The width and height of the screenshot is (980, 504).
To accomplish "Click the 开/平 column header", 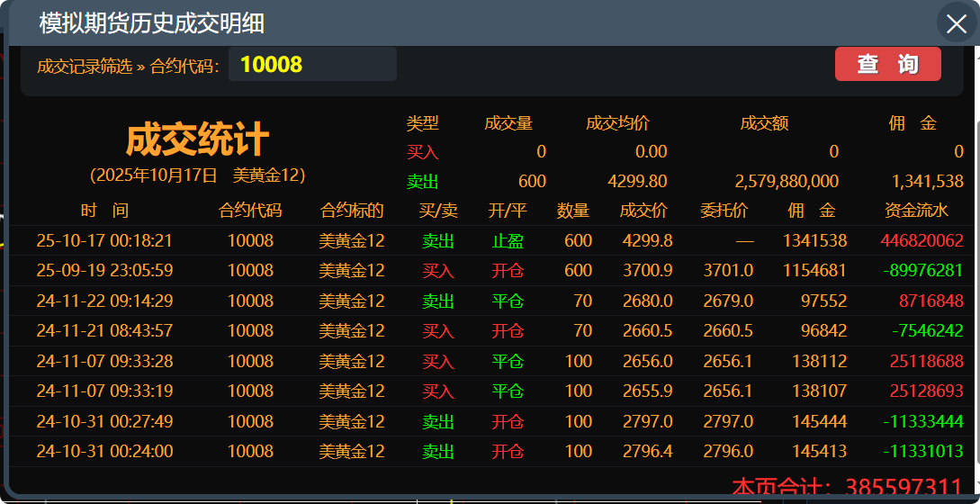I will click(508, 211).
